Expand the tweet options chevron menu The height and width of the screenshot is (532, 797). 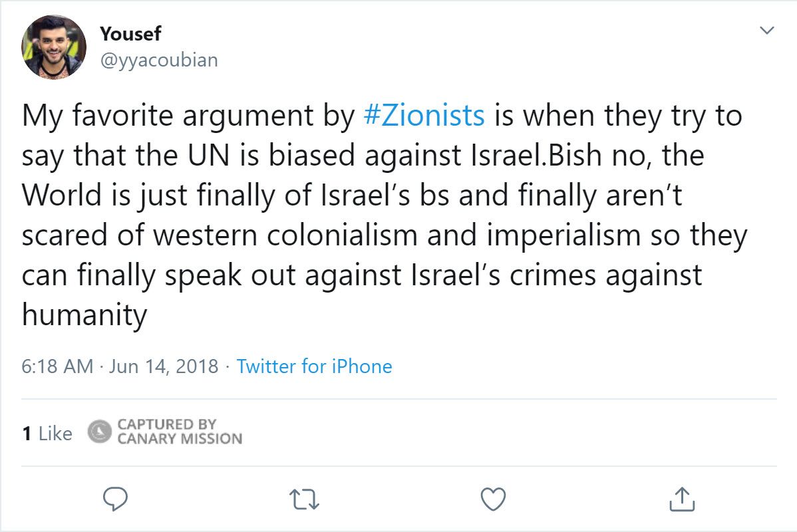tap(767, 31)
